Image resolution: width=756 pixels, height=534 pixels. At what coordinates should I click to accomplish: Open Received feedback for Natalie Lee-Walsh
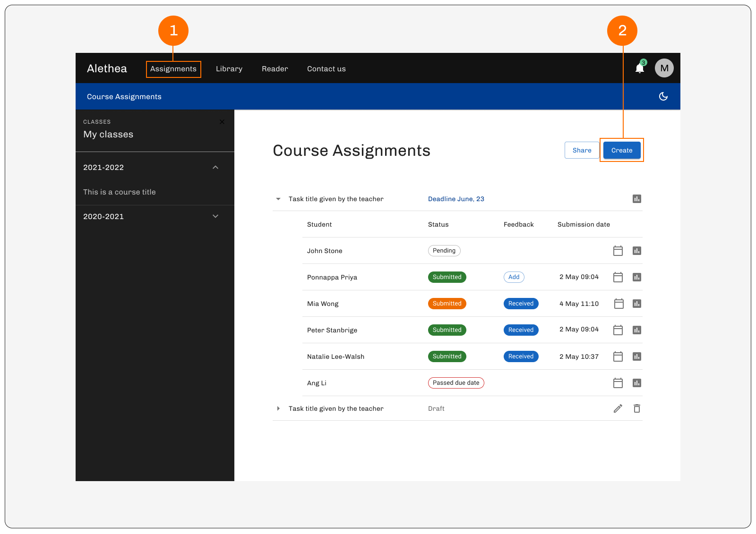click(521, 356)
